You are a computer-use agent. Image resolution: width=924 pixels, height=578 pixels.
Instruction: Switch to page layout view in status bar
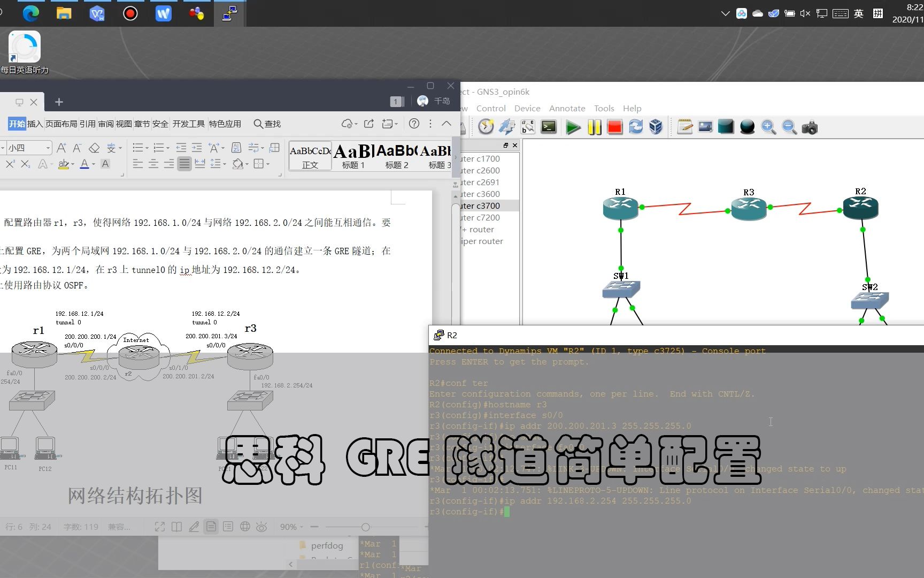coord(211,527)
